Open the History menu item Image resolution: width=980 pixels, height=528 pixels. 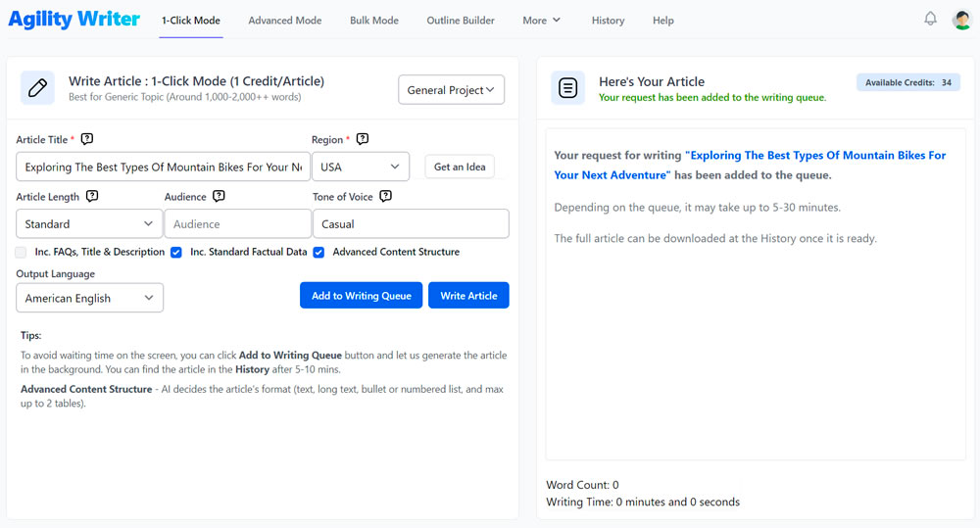[x=608, y=21]
